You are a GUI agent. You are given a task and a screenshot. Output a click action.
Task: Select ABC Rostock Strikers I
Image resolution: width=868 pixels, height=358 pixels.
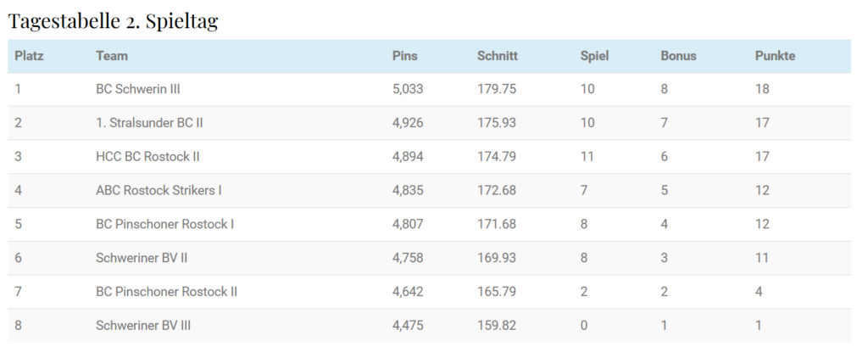159,190
